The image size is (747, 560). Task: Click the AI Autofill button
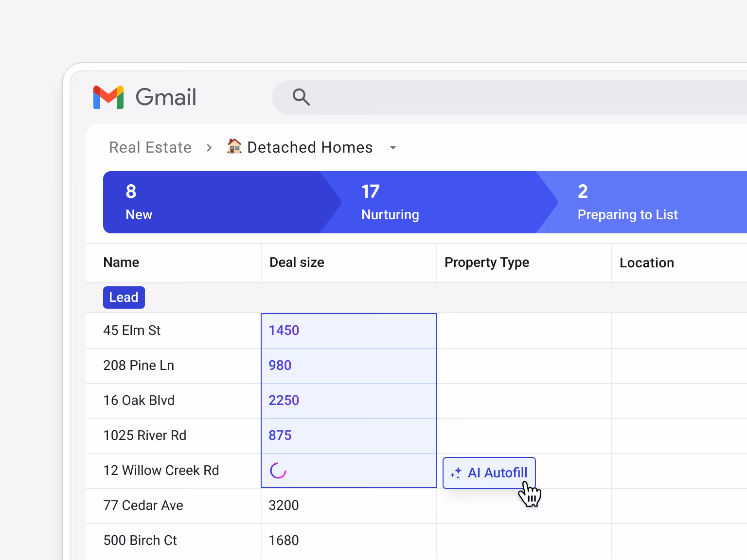489,473
